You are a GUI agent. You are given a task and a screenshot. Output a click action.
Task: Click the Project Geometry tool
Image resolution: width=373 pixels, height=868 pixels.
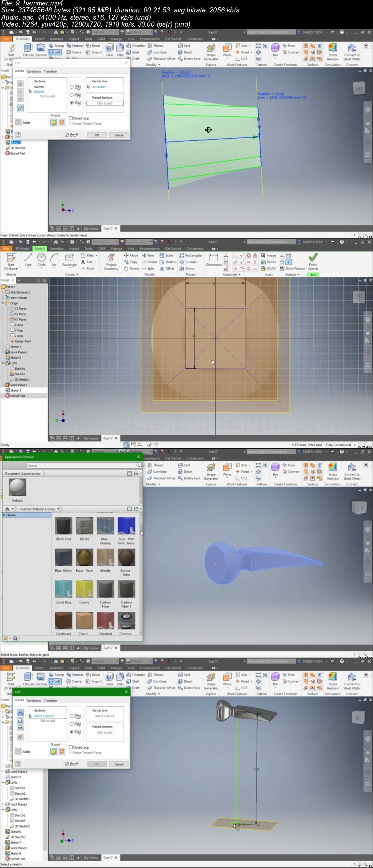pos(111,262)
